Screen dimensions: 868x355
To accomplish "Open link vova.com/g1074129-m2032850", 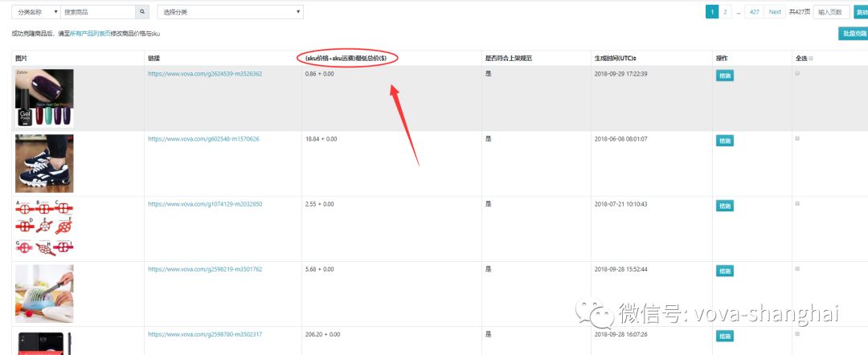I will click(x=205, y=204).
